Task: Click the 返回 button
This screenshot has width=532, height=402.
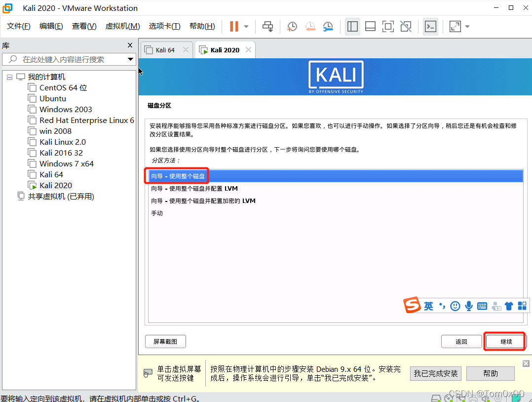Action: (x=461, y=342)
